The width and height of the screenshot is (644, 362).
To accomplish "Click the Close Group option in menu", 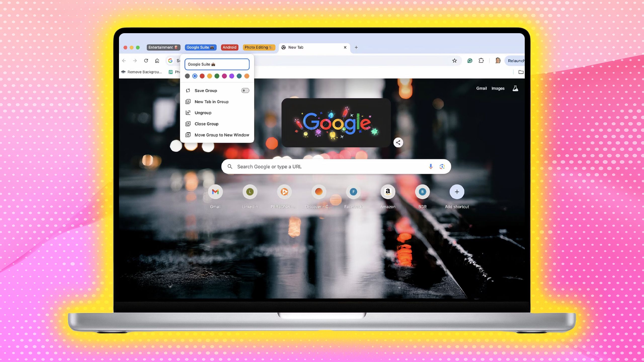I will 207,124.
